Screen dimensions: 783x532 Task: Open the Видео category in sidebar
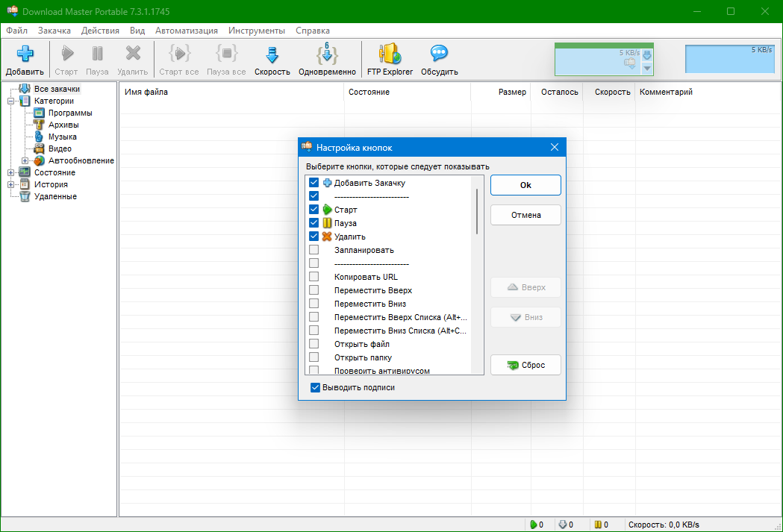(40, 149)
